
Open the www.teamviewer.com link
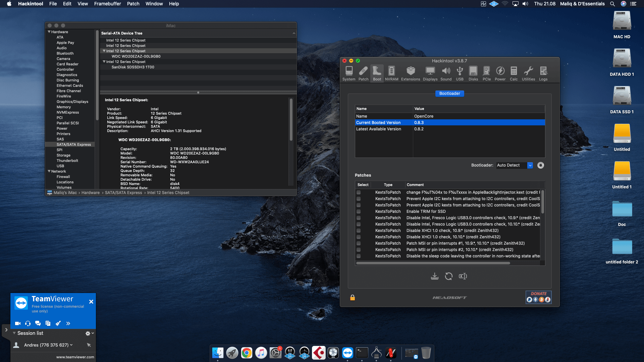click(75, 357)
